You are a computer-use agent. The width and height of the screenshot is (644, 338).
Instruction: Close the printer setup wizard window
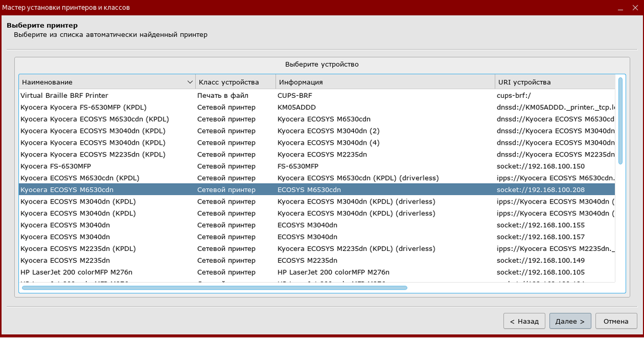click(635, 8)
